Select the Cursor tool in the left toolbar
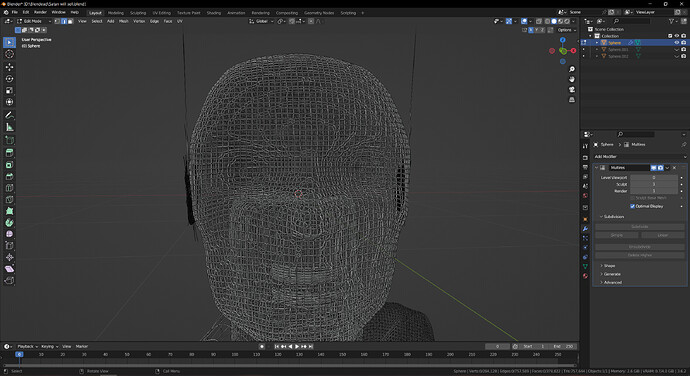 (9, 54)
